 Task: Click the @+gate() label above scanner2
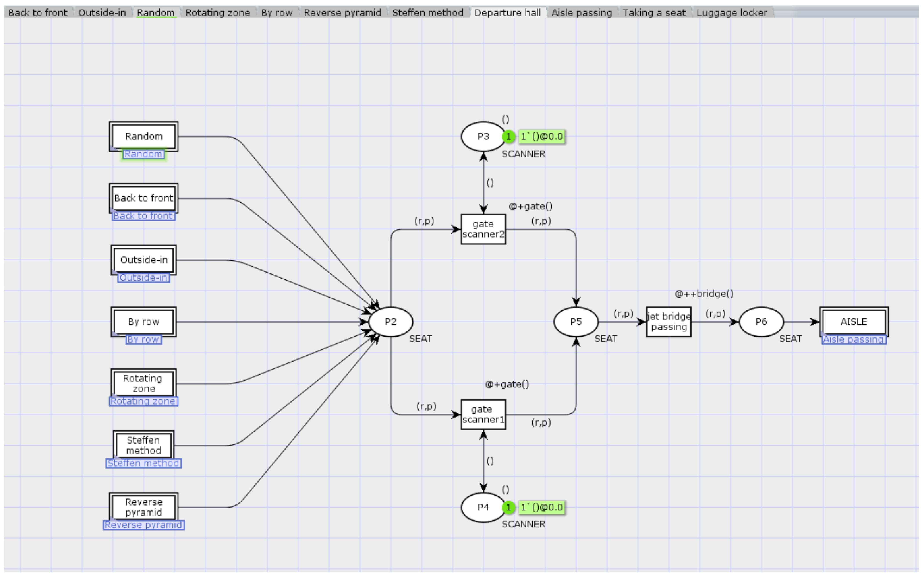(x=530, y=206)
